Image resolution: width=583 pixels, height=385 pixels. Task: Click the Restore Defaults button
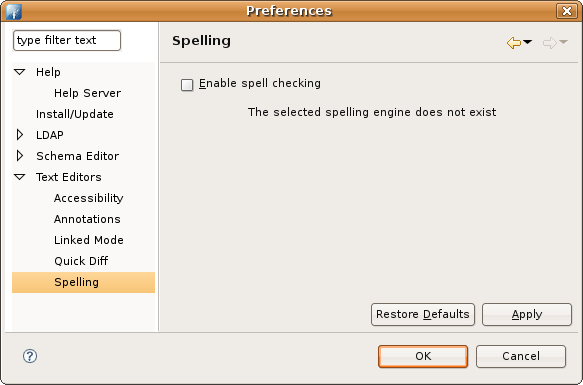pyautogui.click(x=423, y=314)
